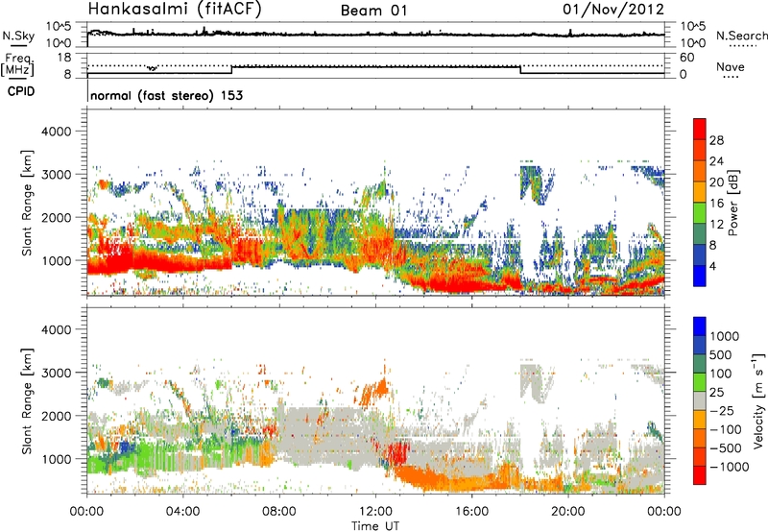The height and width of the screenshot is (532, 768).
Task: Click the velocity colorbar value -1000
Action: (x=729, y=467)
